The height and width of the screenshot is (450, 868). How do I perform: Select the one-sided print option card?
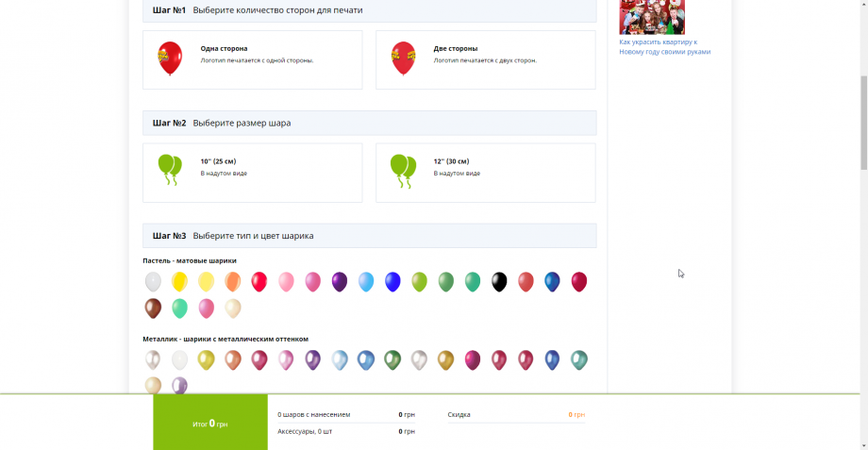(x=252, y=60)
